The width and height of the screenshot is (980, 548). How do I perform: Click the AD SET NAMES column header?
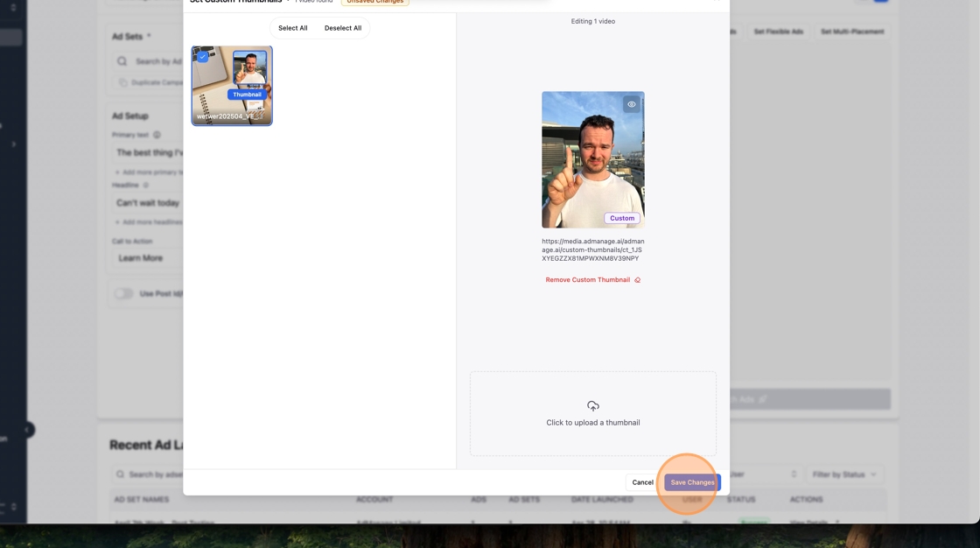[x=141, y=499]
